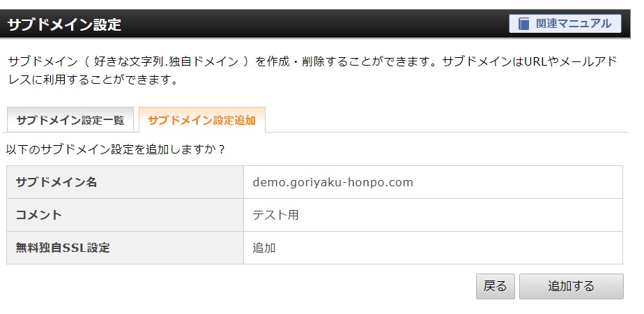Click the サブドメイン設定 page heading
The image size is (644, 314).
coord(64,24)
